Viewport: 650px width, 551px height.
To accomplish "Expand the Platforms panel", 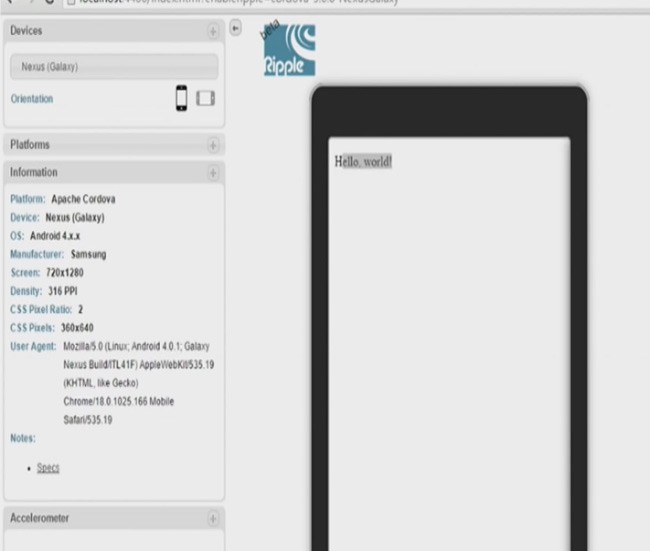I will point(114,145).
